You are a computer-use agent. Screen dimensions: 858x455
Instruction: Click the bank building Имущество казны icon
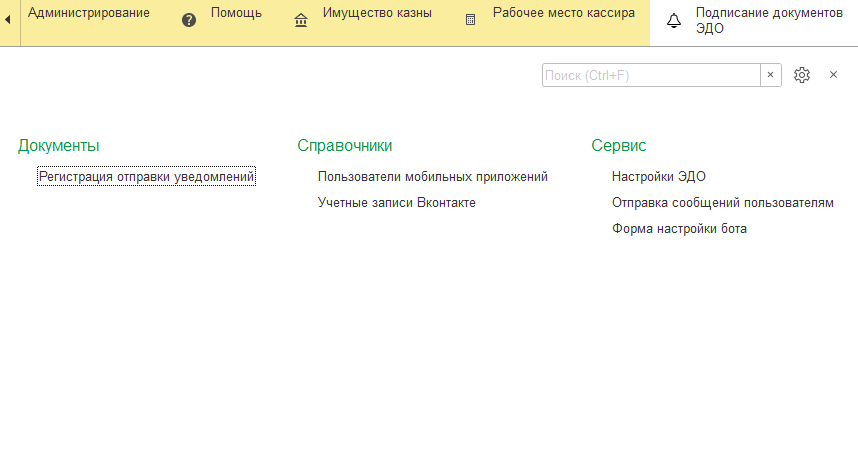click(x=301, y=20)
